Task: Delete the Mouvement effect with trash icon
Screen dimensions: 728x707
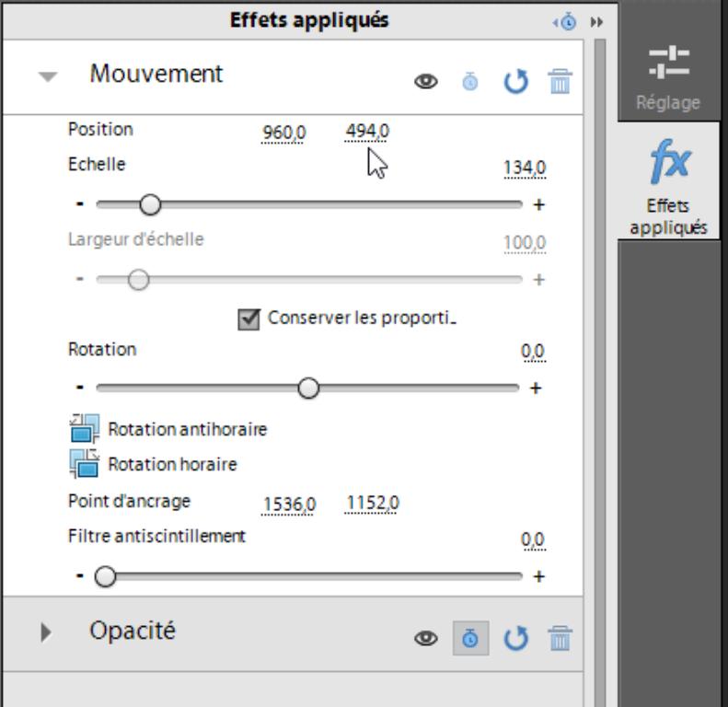Action: pyautogui.click(x=560, y=82)
